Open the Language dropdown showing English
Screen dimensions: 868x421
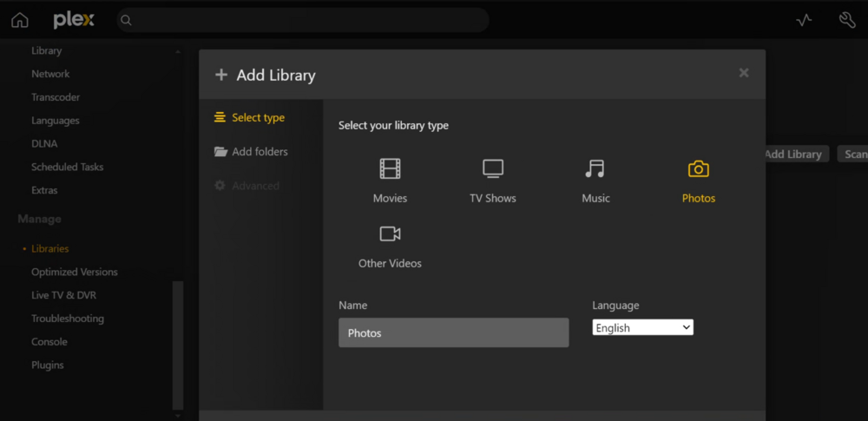[642, 327]
